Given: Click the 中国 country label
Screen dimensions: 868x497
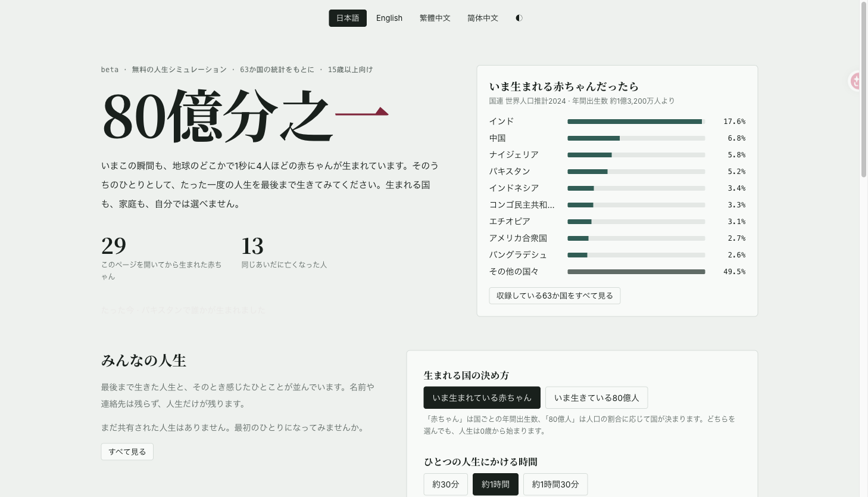Looking at the screenshot, I should pyautogui.click(x=498, y=138).
